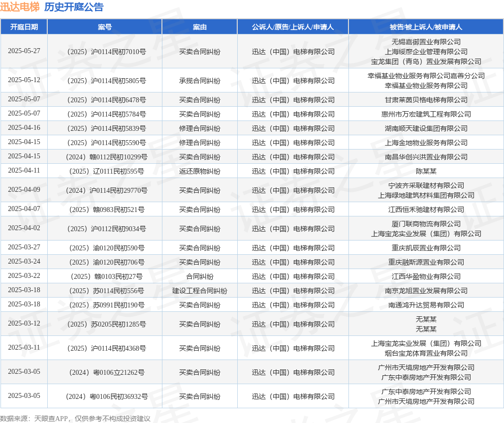Select the date 2025-03-22
The image size is (504, 423).
pos(24,276)
